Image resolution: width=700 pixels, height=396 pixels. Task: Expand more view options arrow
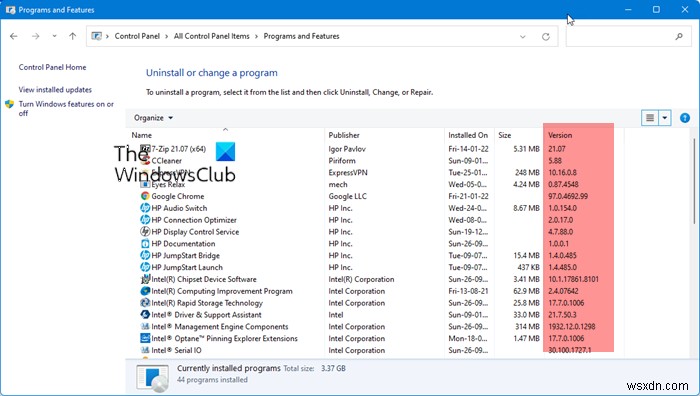665,118
